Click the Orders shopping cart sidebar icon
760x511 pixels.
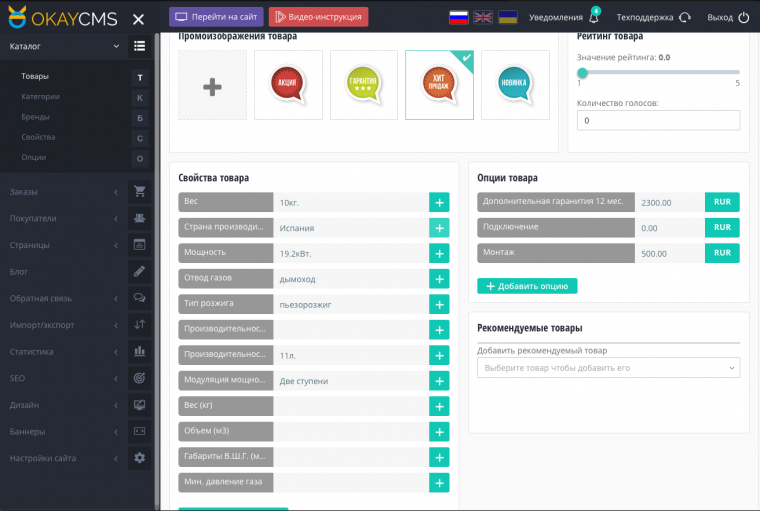(x=139, y=192)
